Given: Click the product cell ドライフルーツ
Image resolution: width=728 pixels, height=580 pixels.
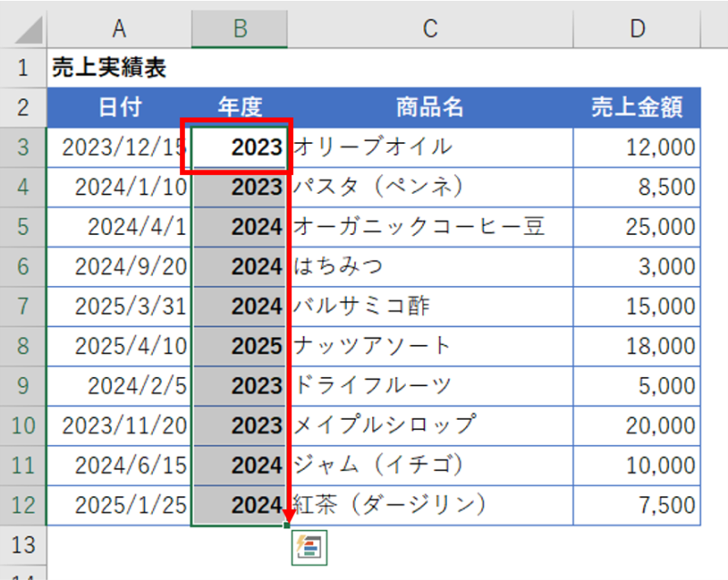Looking at the screenshot, I should tap(430, 386).
